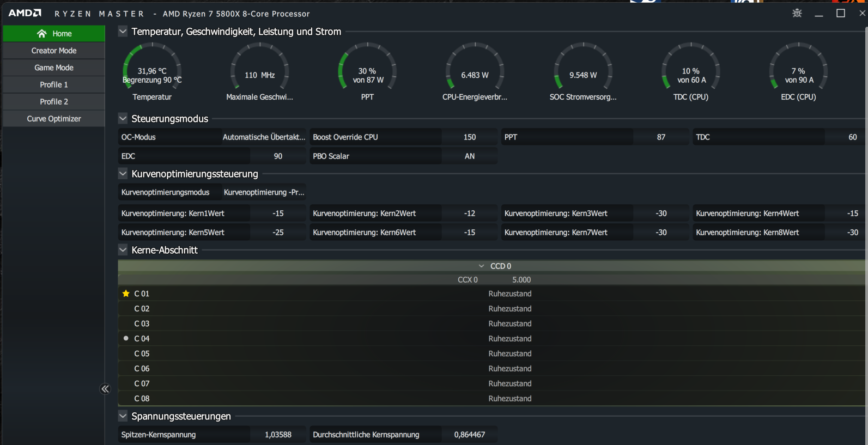Switch to Creator Mode
The image size is (868, 445).
pos(54,51)
